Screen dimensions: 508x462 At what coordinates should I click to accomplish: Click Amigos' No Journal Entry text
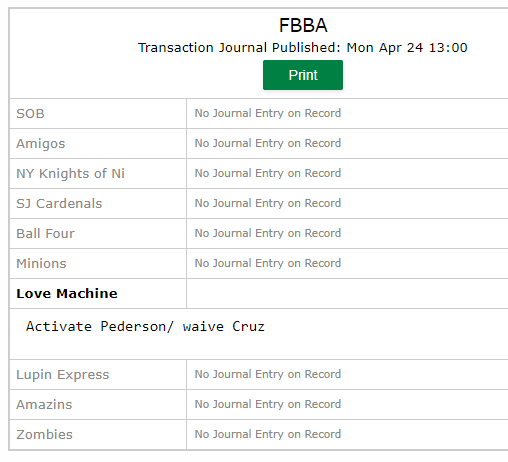[x=268, y=143]
